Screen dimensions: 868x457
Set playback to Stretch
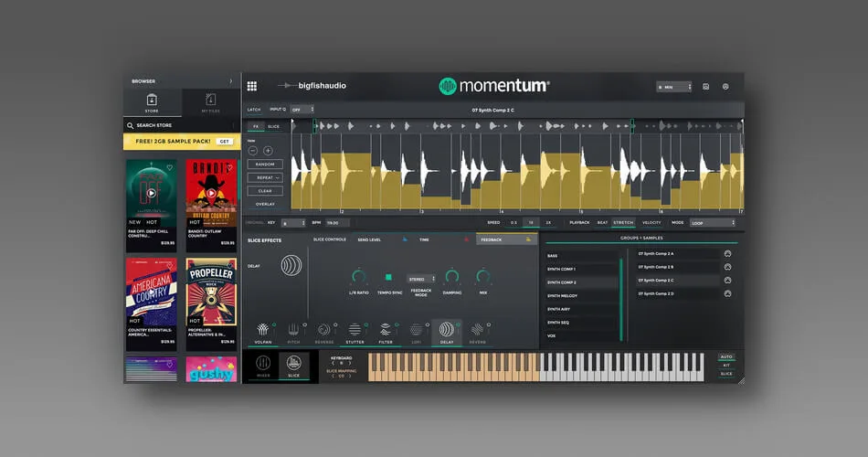coord(623,223)
